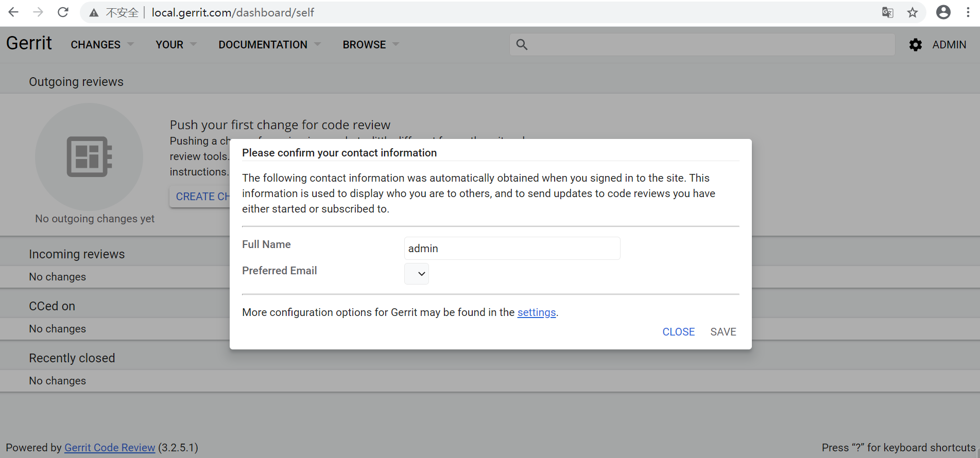Click the browser address bar URL
The width and height of the screenshot is (980, 458).
click(233, 12)
